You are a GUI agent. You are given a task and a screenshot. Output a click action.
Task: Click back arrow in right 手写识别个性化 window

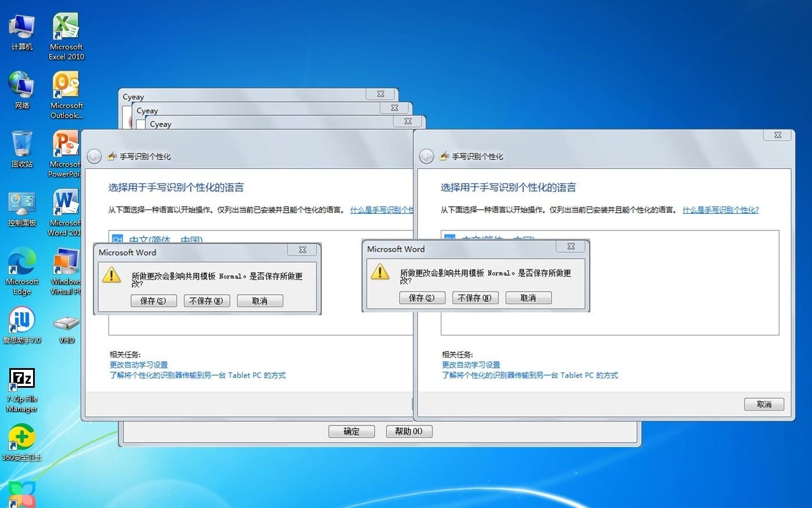(x=426, y=156)
